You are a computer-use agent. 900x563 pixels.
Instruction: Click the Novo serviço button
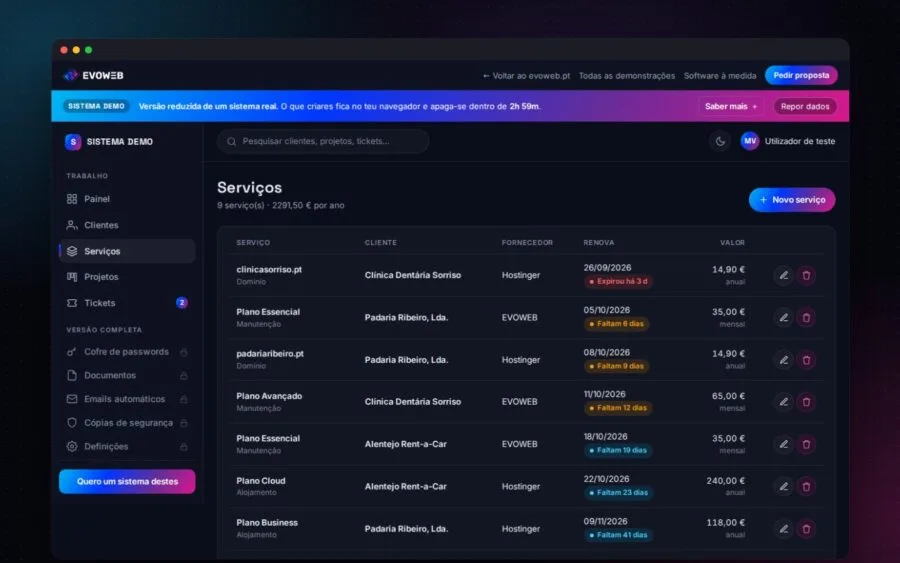tap(792, 200)
